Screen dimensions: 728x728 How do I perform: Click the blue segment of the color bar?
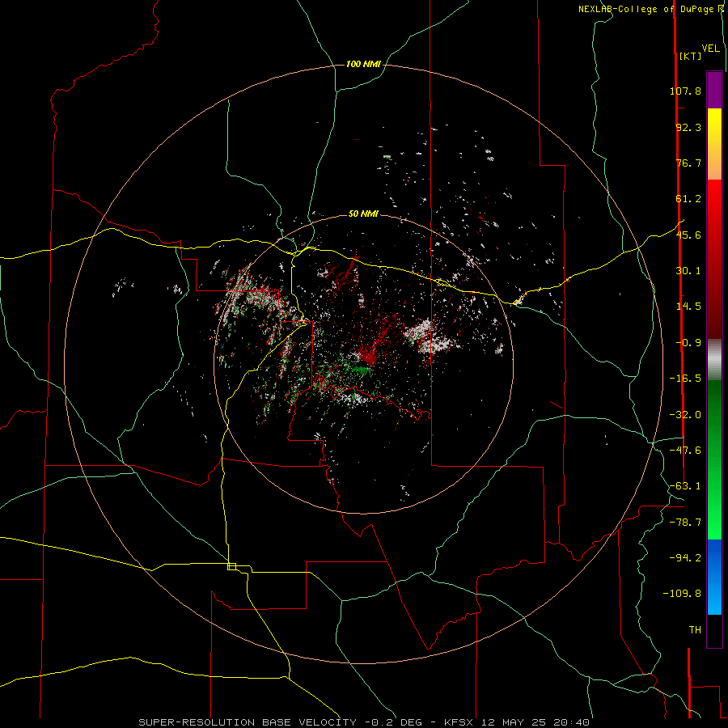pyautogui.click(x=714, y=577)
